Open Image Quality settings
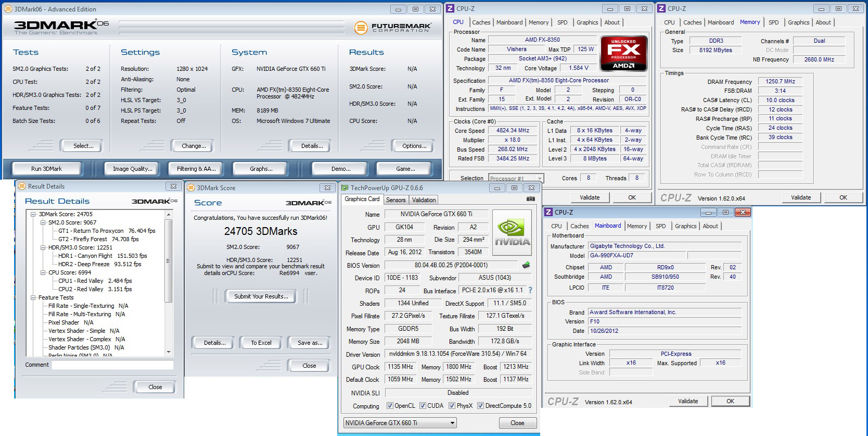 [x=133, y=169]
